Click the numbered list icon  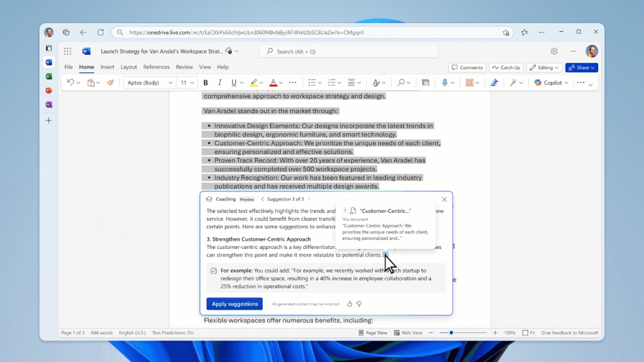[332, 82]
